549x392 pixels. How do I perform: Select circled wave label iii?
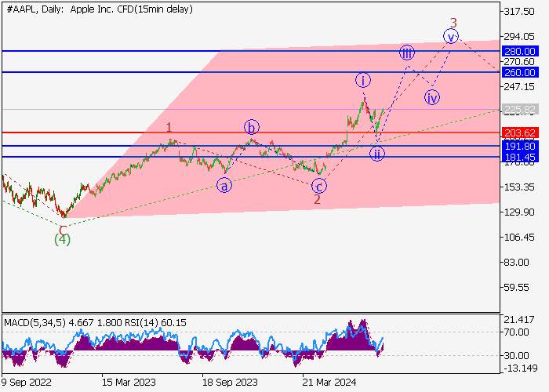(406, 53)
